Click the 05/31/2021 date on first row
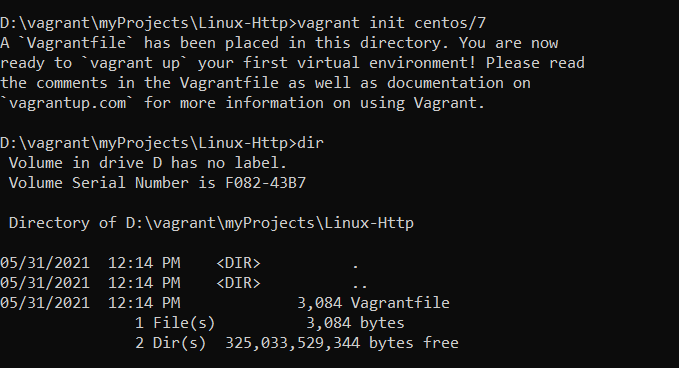The height and width of the screenshot is (368, 679). point(45,263)
